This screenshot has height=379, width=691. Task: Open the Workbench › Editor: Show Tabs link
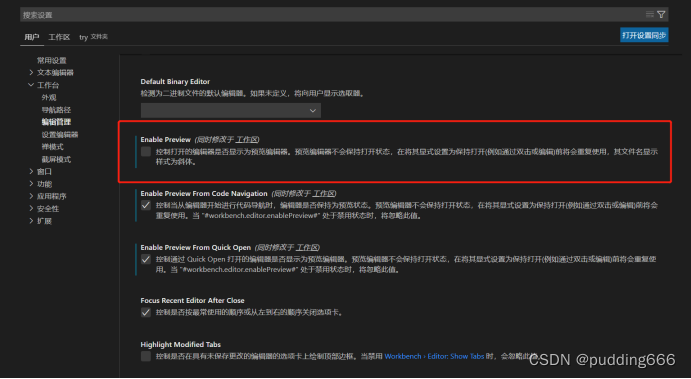click(434, 356)
